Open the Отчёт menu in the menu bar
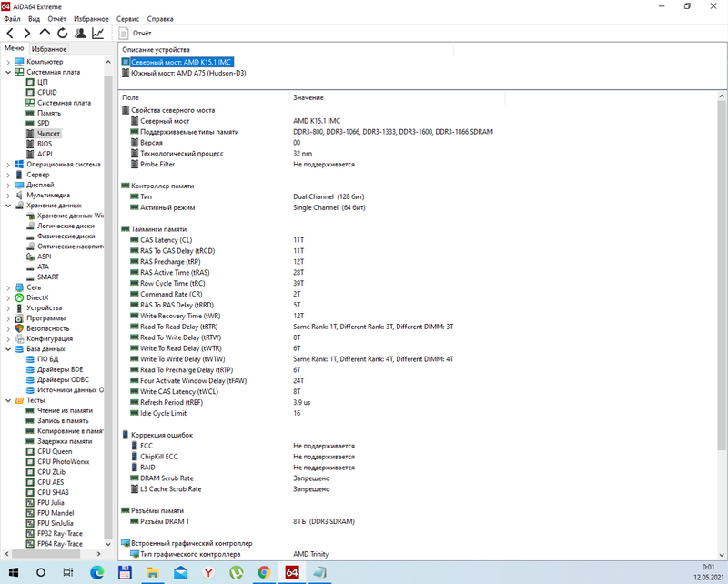Viewport: 728px width, 584px height. point(56,19)
